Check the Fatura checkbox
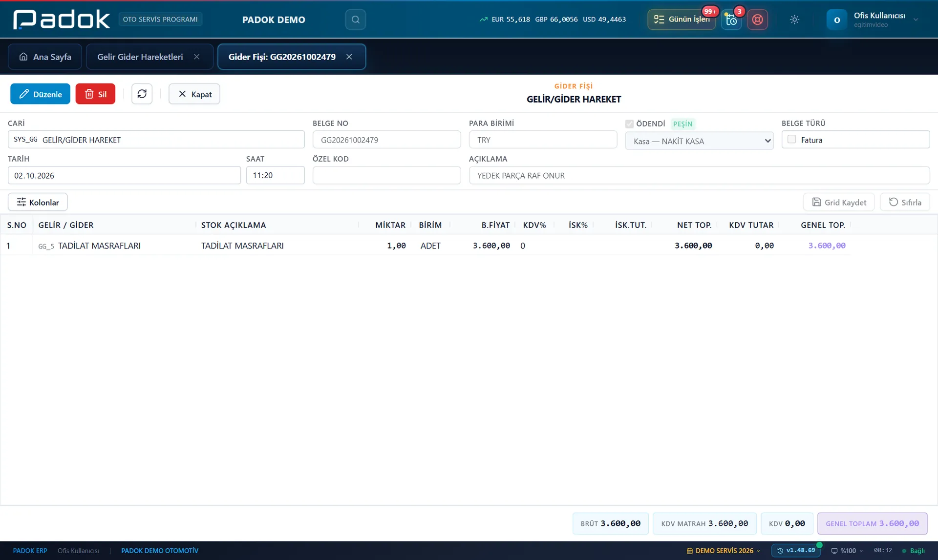 click(791, 140)
